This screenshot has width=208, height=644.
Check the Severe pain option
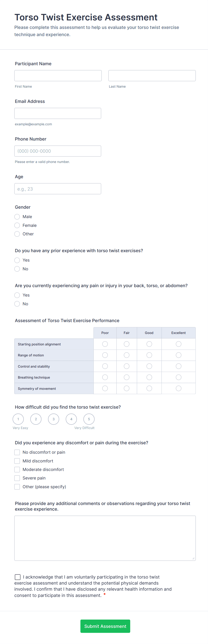click(17, 478)
